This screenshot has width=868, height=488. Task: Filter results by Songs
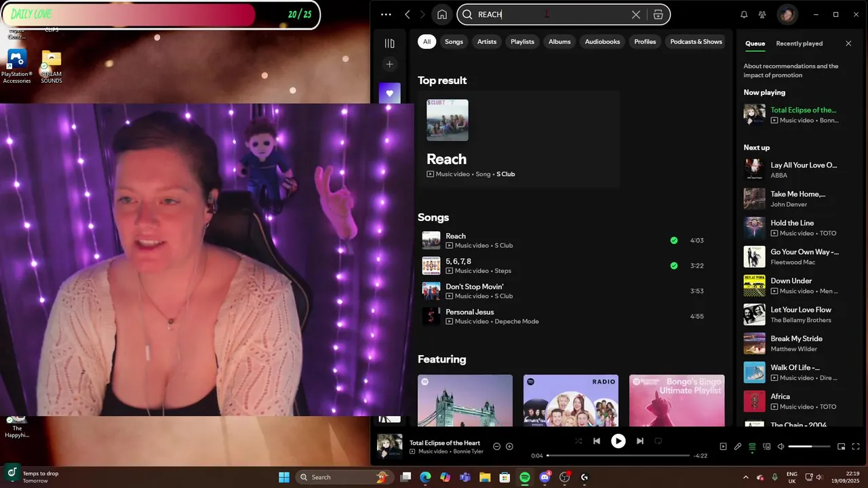454,41
